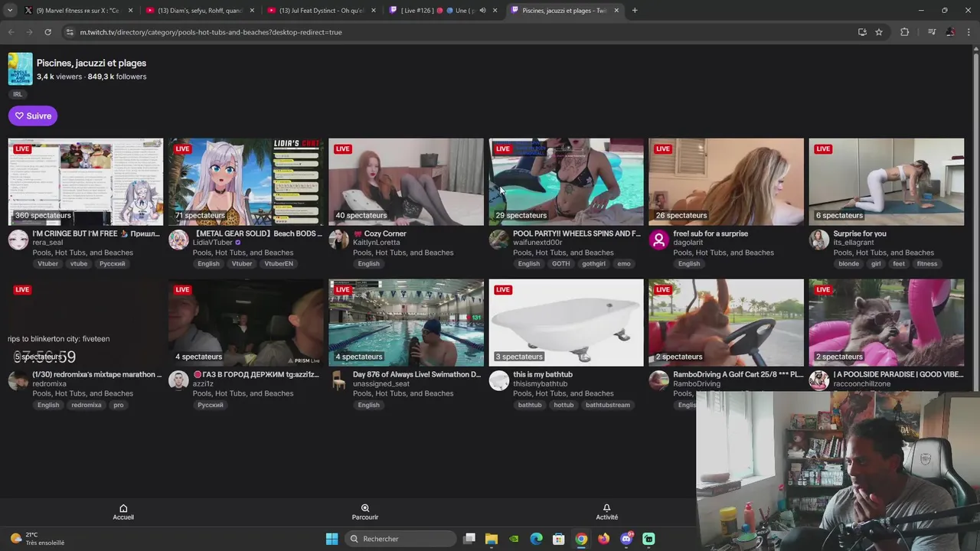980x551 pixels.
Task: Click the browser address bar URL
Action: [x=211, y=32]
